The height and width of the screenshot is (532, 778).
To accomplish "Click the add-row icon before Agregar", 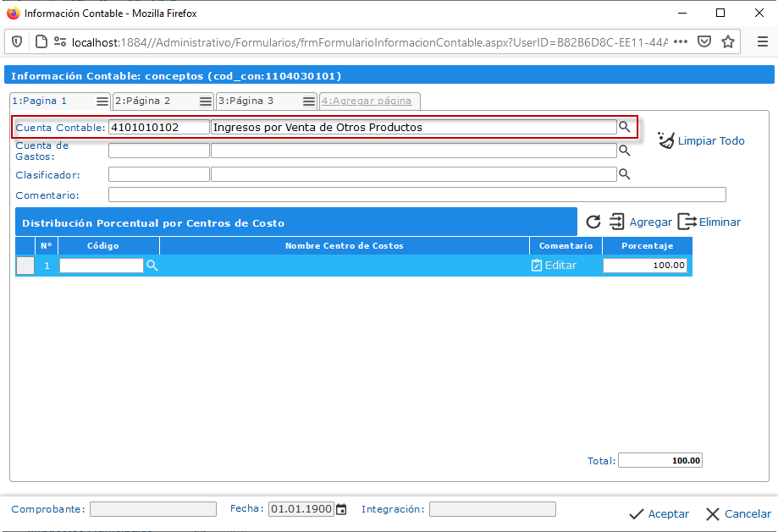I will (617, 222).
